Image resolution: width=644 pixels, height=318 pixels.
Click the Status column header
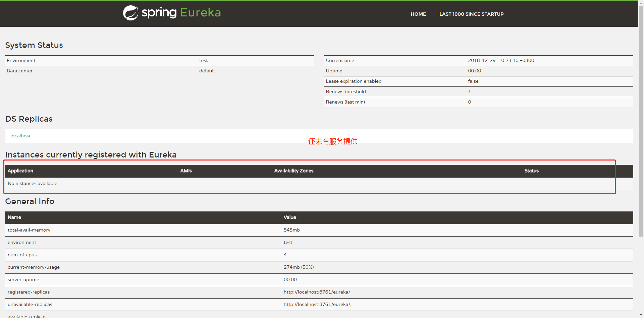532,171
